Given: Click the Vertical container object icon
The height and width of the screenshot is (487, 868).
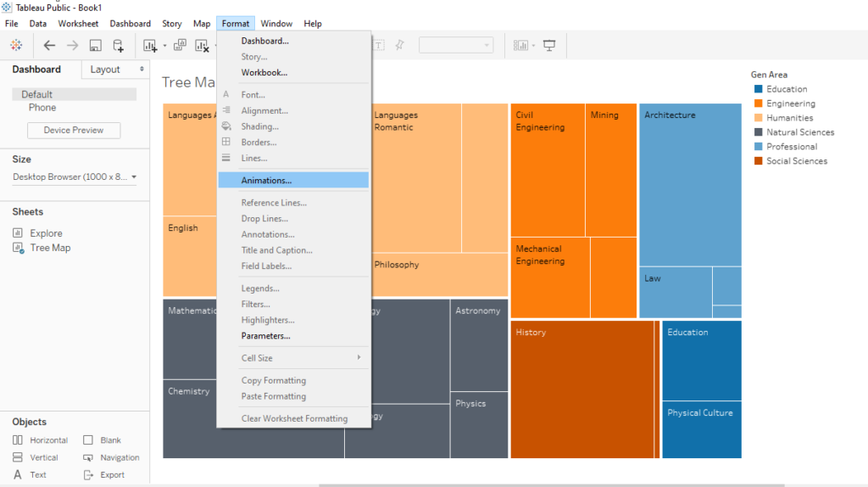Looking at the screenshot, I should (x=18, y=457).
